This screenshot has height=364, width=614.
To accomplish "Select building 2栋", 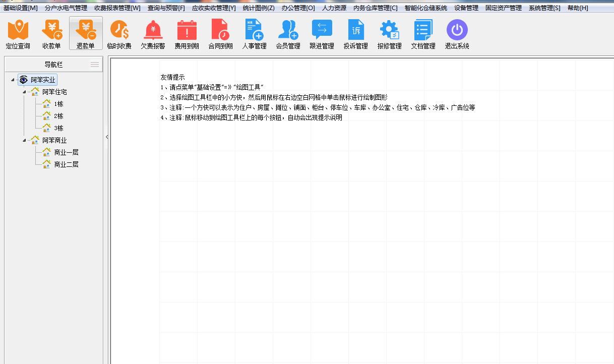I will click(x=59, y=116).
